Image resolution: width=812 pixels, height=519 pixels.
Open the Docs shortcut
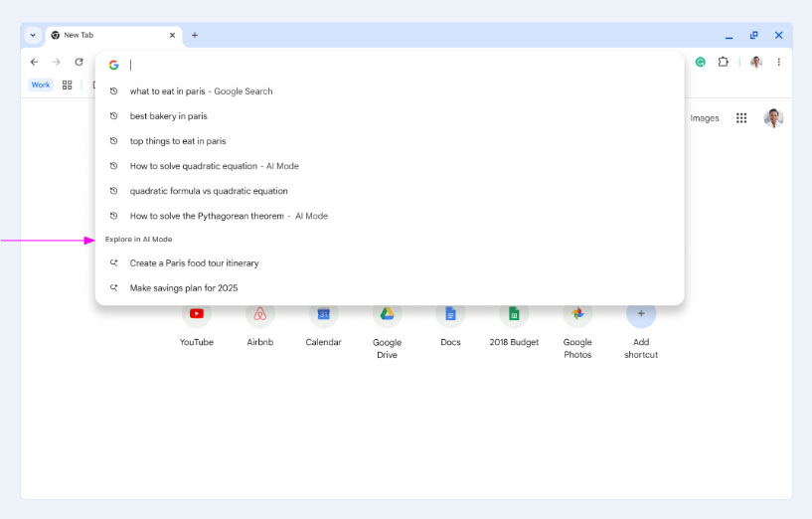click(450, 327)
